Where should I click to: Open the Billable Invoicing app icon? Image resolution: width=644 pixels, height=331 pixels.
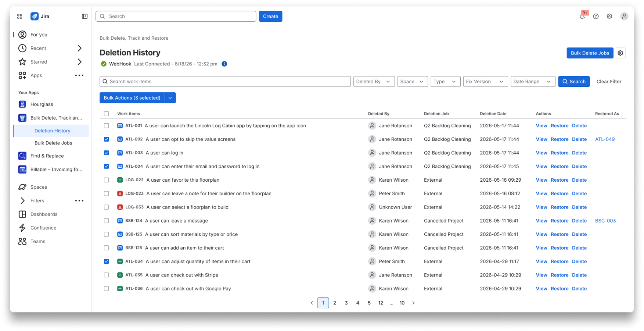click(x=22, y=170)
